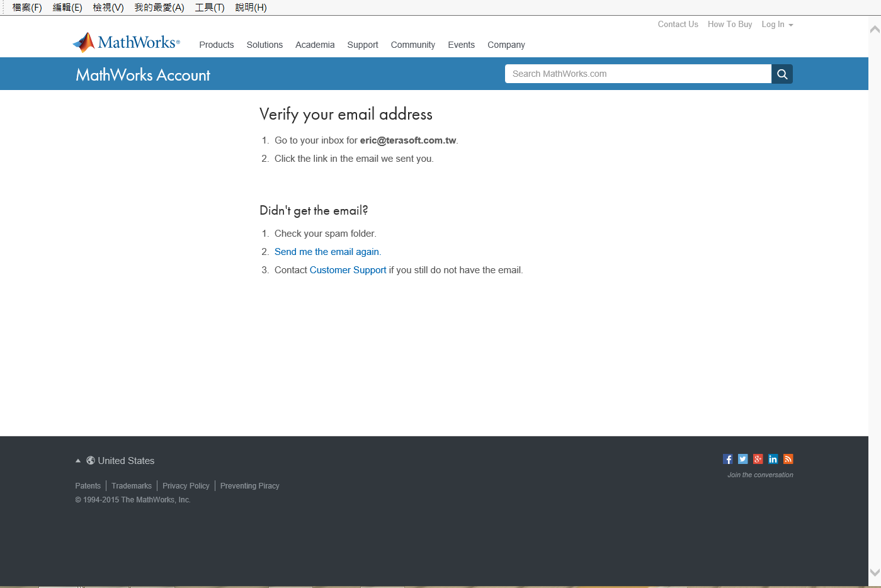Open the Log In dropdown
The image size is (881, 588).
click(777, 25)
